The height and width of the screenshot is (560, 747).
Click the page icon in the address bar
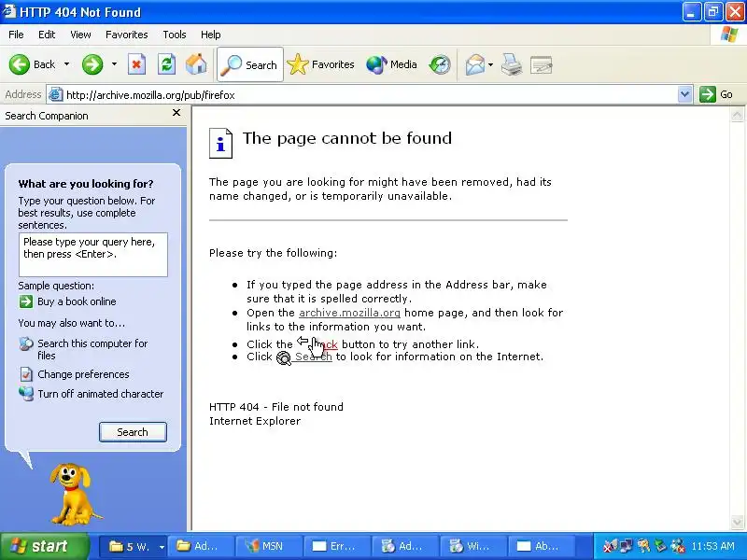(x=56, y=95)
